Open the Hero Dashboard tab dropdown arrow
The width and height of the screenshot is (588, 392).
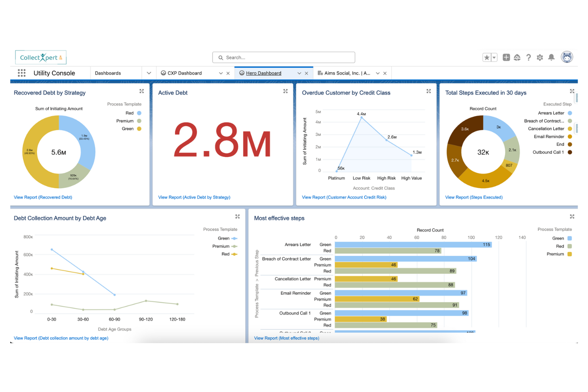coord(299,73)
